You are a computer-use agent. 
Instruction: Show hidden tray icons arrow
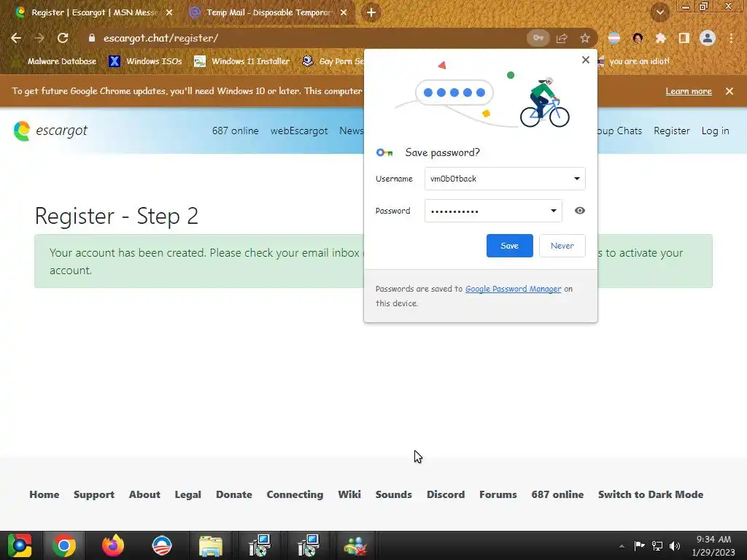[x=622, y=546]
